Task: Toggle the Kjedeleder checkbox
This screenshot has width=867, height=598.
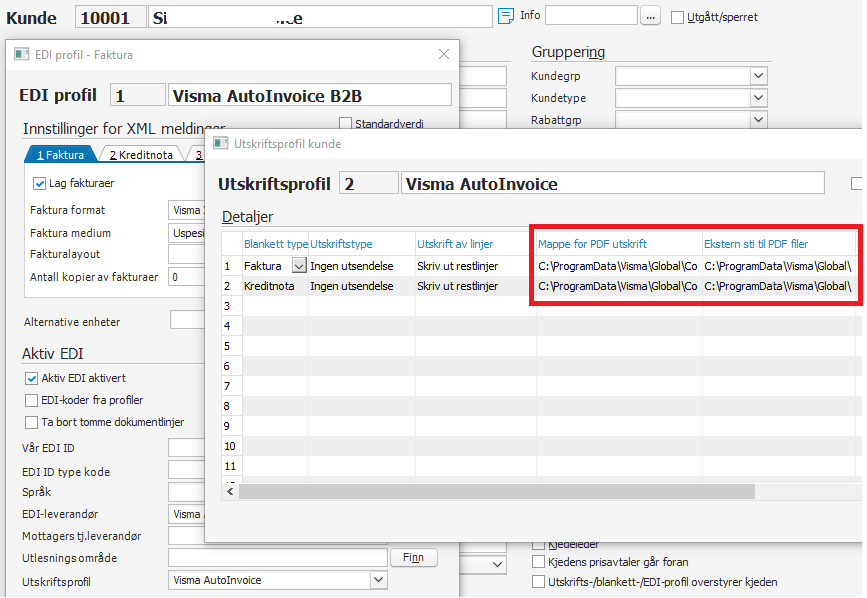Action: [538, 545]
